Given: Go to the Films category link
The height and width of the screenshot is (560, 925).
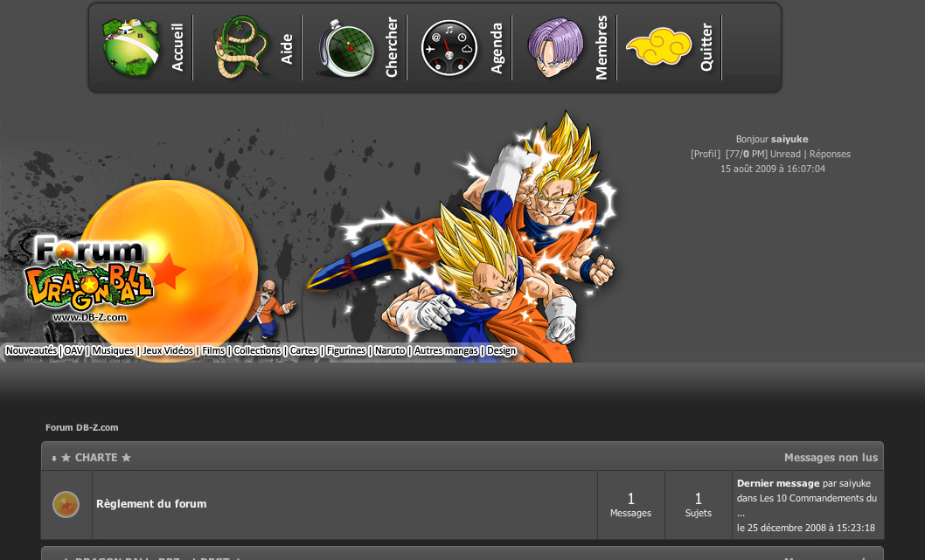Looking at the screenshot, I should pyautogui.click(x=213, y=350).
